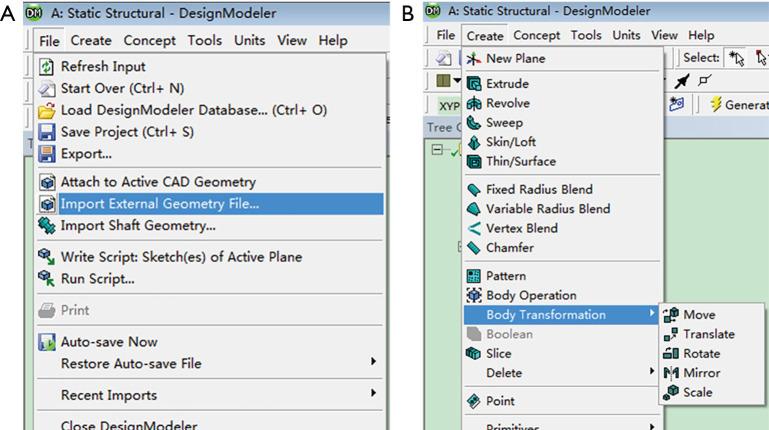Image resolution: width=769 pixels, height=430 pixels.
Task: Click the 'Print' menu entry text
Action: click(75, 310)
